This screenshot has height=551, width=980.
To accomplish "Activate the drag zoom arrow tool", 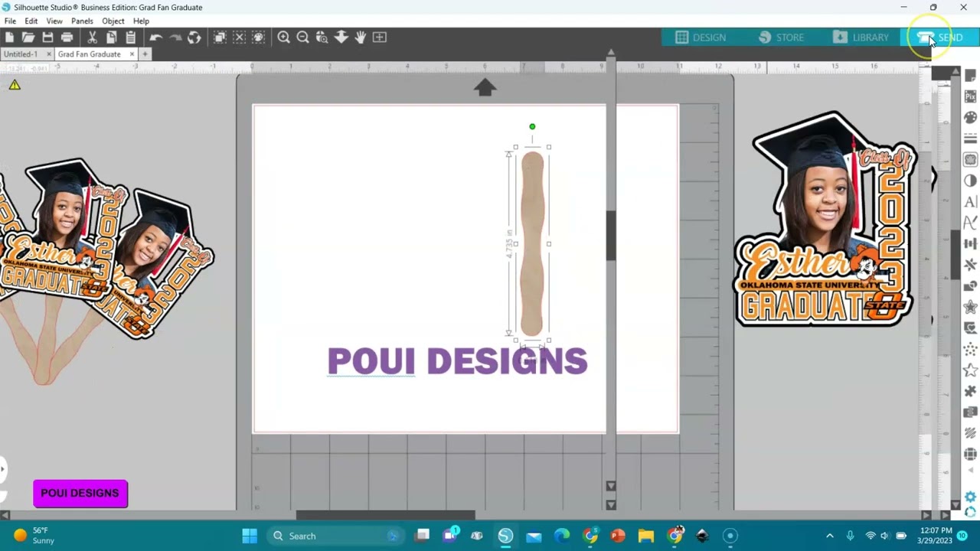I will (341, 37).
